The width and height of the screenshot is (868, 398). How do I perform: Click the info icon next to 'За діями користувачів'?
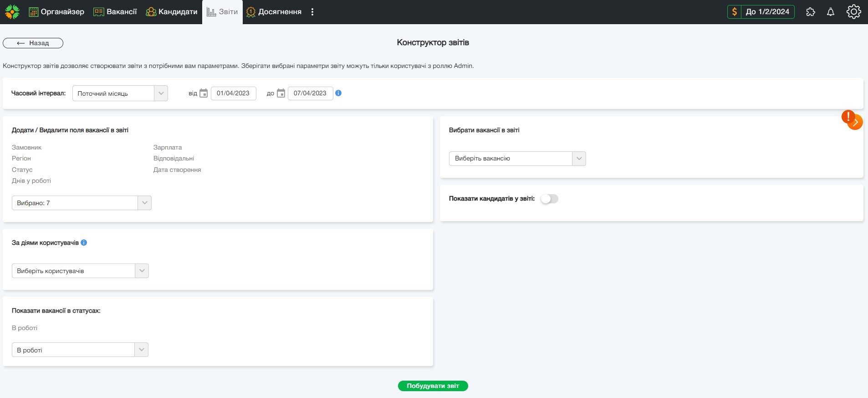click(x=84, y=243)
